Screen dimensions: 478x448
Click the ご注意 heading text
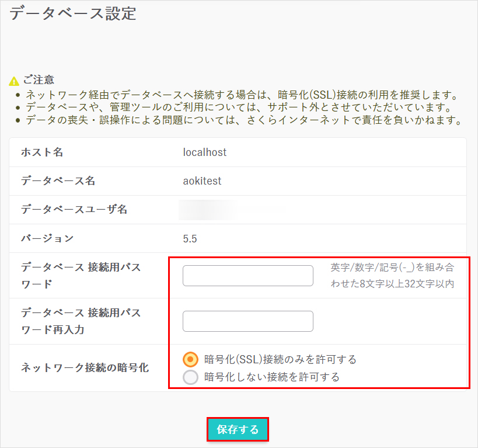click(x=39, y=80)
